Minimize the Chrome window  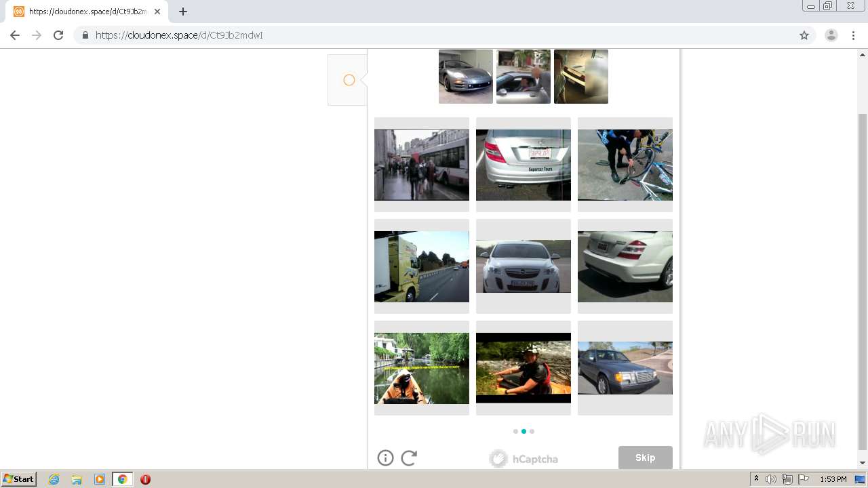click(x=810, y=6)
